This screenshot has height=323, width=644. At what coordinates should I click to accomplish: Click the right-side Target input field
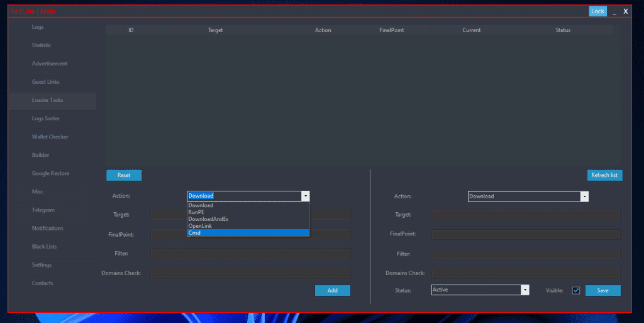[x=525, y=215]
